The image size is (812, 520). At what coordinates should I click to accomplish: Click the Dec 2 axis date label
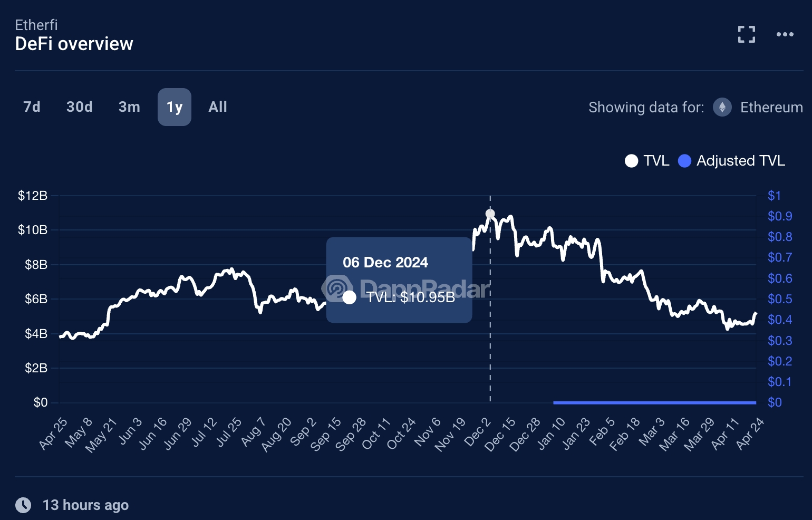coord(478,432)
